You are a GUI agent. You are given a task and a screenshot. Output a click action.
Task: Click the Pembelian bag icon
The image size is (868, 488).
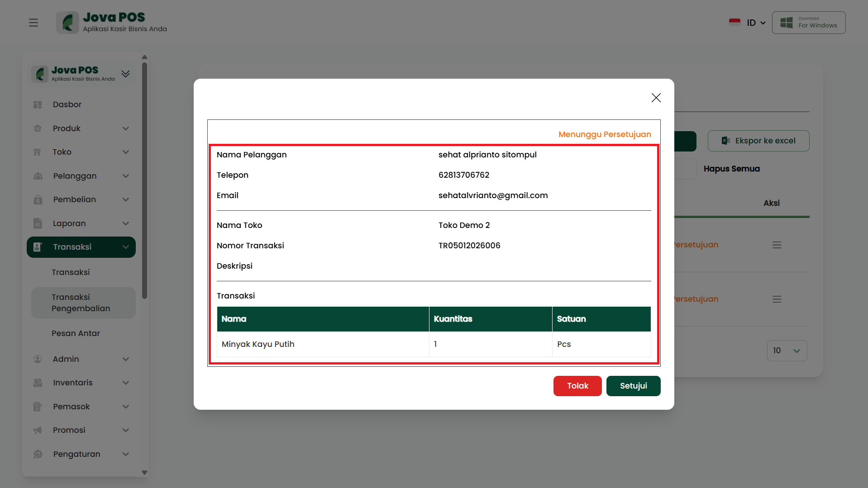point(38,199)
